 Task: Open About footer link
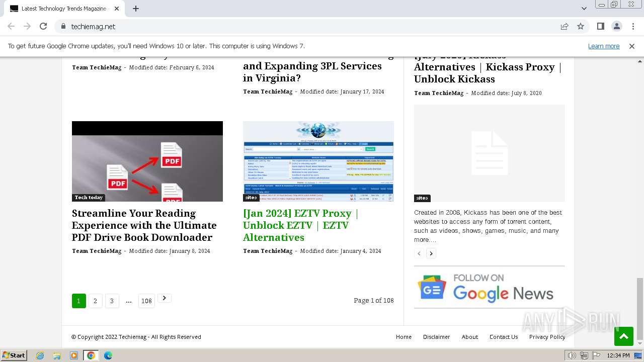point(470,337)
